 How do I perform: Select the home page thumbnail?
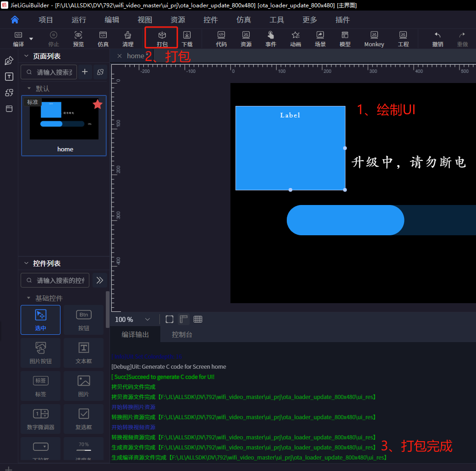(x=64, y=126)
